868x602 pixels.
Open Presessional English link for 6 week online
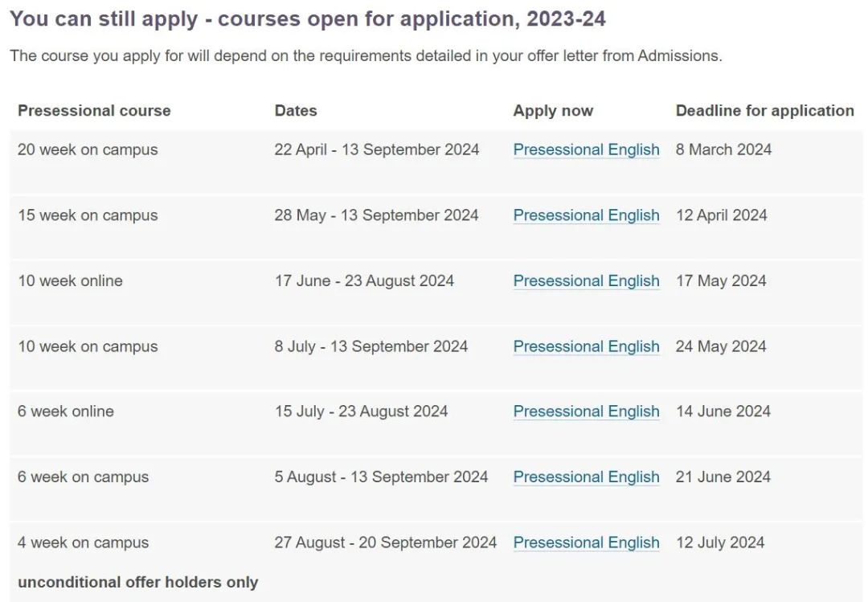(x=586, y=412)
